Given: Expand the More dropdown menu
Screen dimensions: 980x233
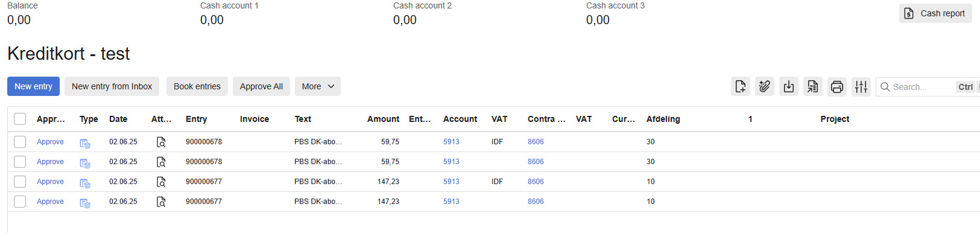Looking at the screenshot, I should pyautogui.click(x=318, y=86).
